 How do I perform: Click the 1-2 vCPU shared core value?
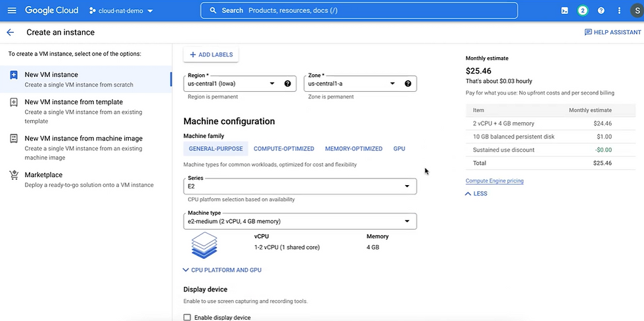point(287,247)
